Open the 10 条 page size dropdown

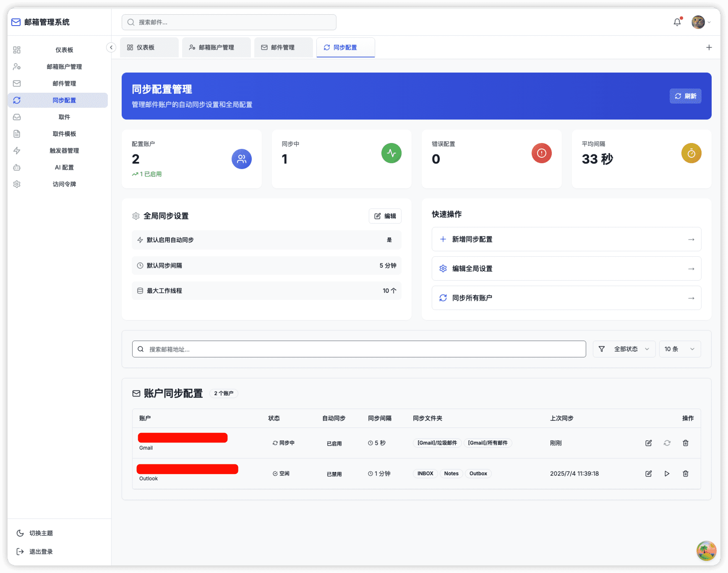coord(680,349)
